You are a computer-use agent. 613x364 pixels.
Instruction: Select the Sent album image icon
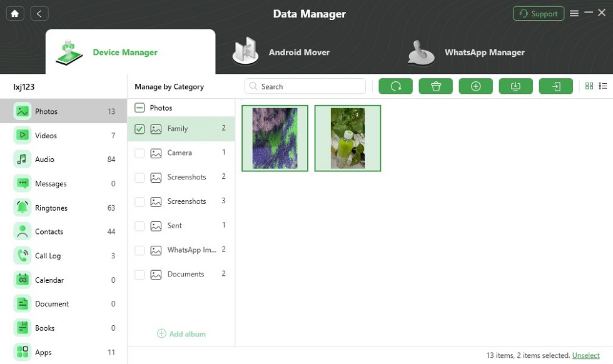tap(156, 226)
